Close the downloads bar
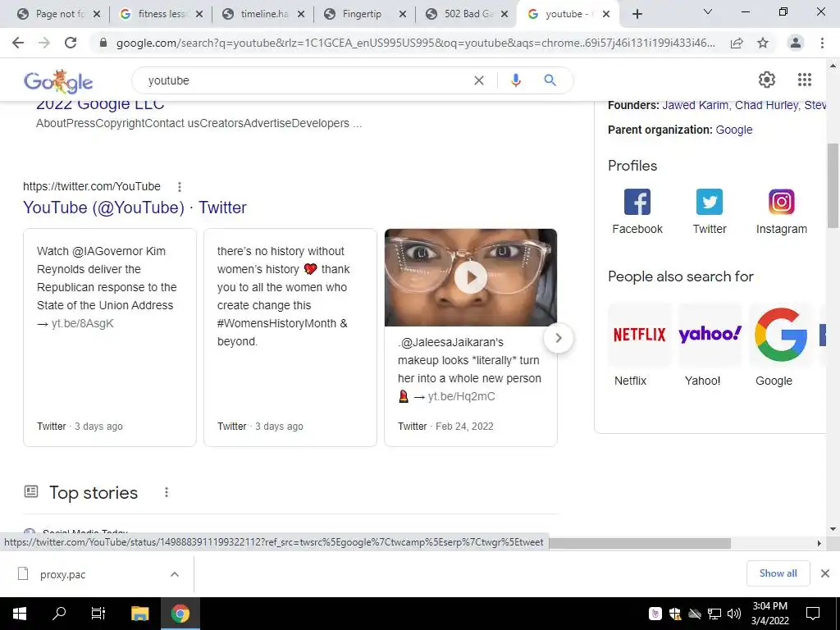The image size is (840, 630). point(825,573)
